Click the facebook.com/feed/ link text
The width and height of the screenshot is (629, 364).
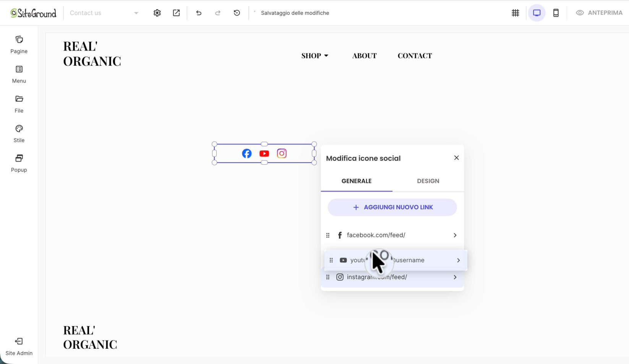(x=376, y=235)
